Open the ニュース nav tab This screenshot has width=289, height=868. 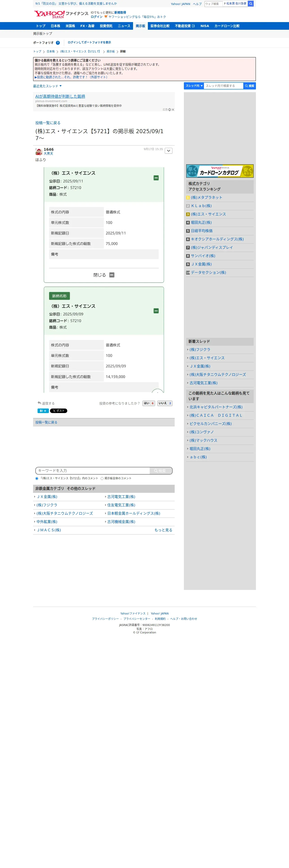point(124,26)
